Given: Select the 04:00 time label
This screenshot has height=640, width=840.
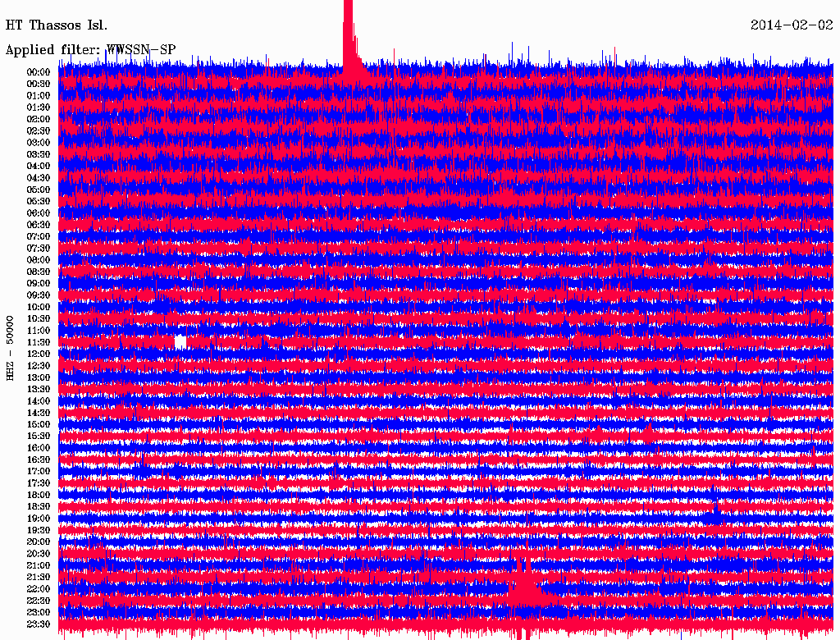Looking at the screenshot, I should point(38,166).
